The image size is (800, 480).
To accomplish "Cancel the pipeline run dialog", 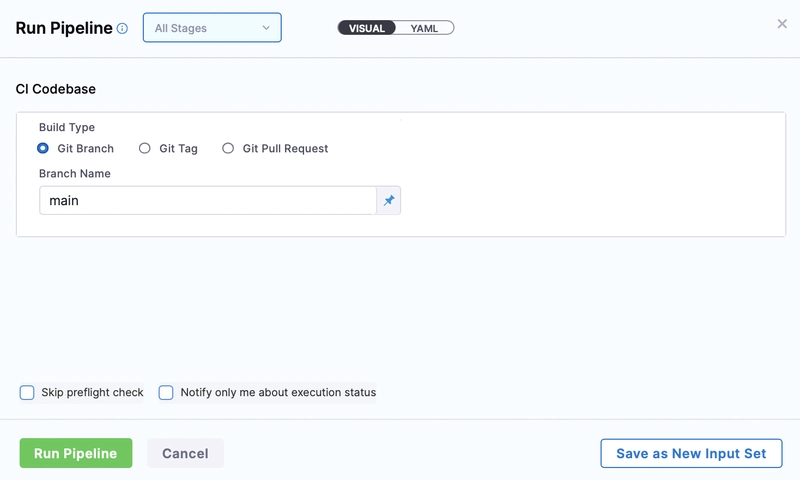I will point(185,453).
